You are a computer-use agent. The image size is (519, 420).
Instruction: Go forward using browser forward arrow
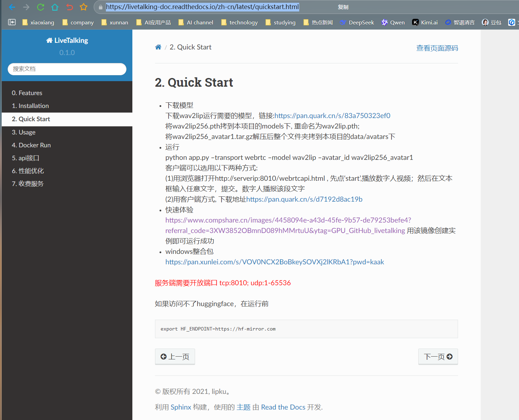[26, 7]
